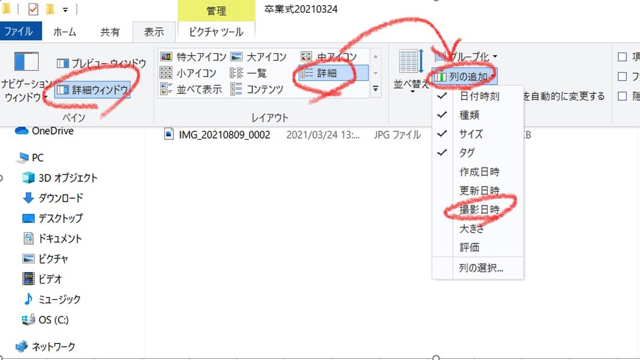The height and width of the screenshot is (360, 640).
Task: Uncheck タグ column option
Action: (478, 153)
